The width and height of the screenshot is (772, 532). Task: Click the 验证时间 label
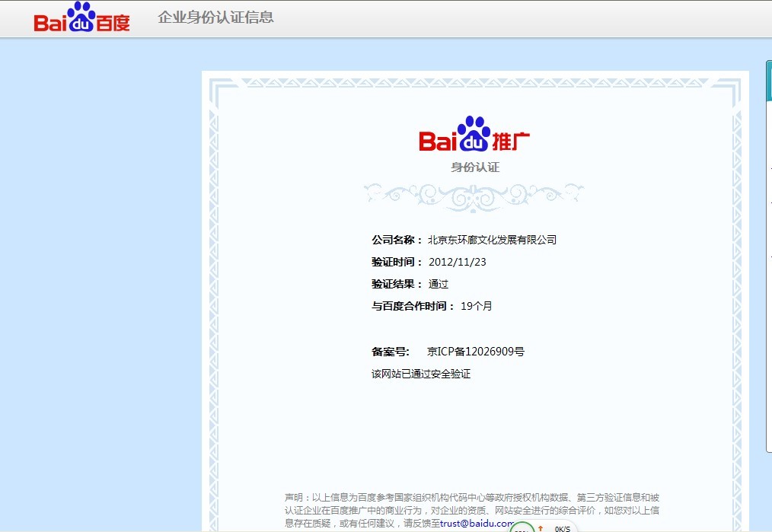[397, 262]
